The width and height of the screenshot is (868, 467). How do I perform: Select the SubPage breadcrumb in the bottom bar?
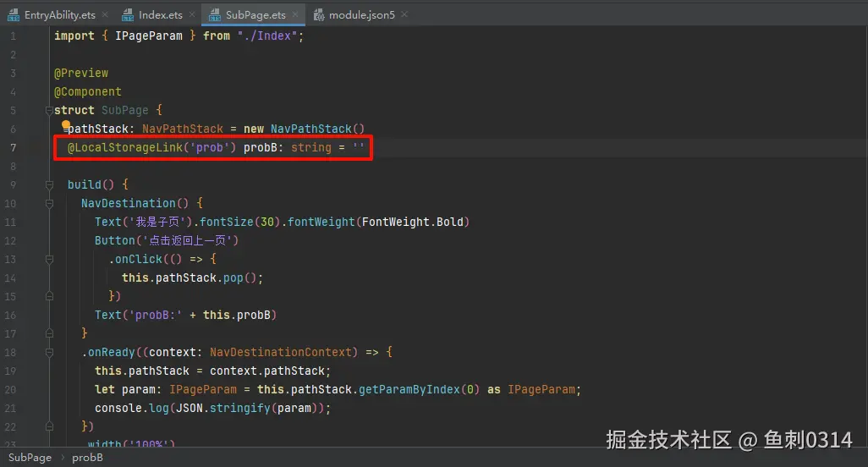point(30,458)
